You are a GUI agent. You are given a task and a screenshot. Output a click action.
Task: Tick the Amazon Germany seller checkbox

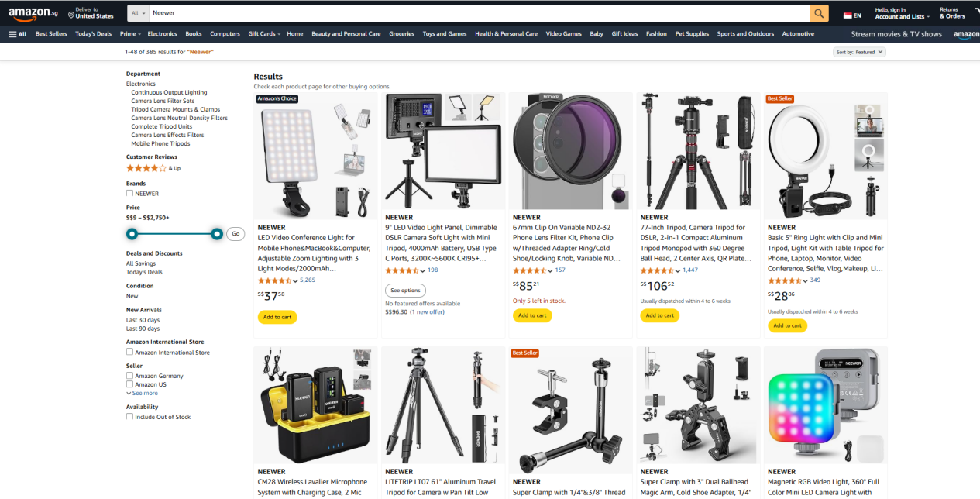(x=129, y=376)
